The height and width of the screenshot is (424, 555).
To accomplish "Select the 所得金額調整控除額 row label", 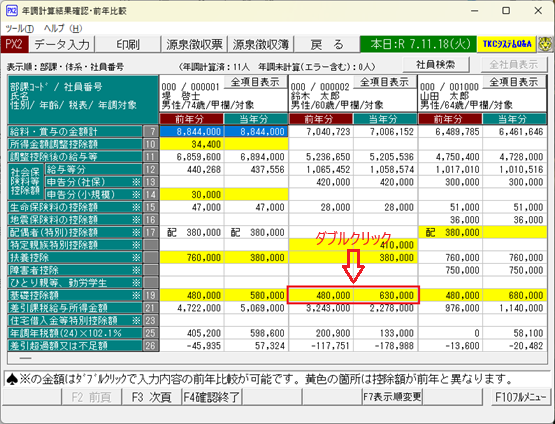I will pyautogui.click(x=75, y=144).
